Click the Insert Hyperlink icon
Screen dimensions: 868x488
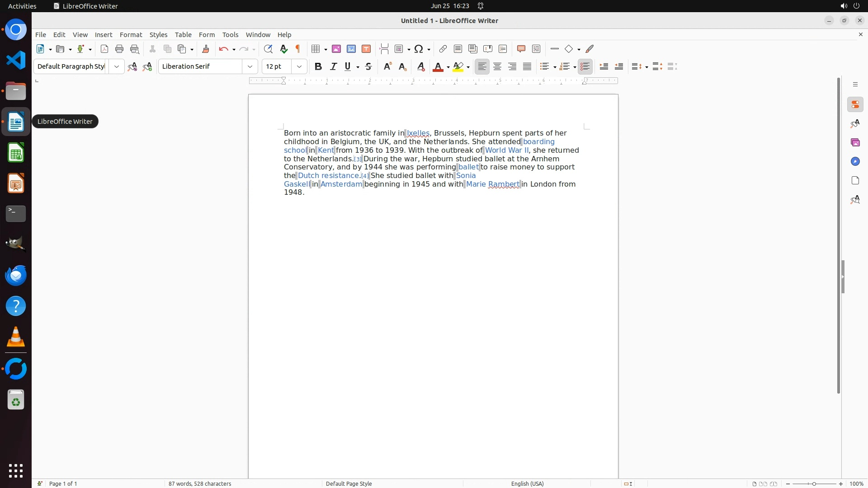(443, 49)
